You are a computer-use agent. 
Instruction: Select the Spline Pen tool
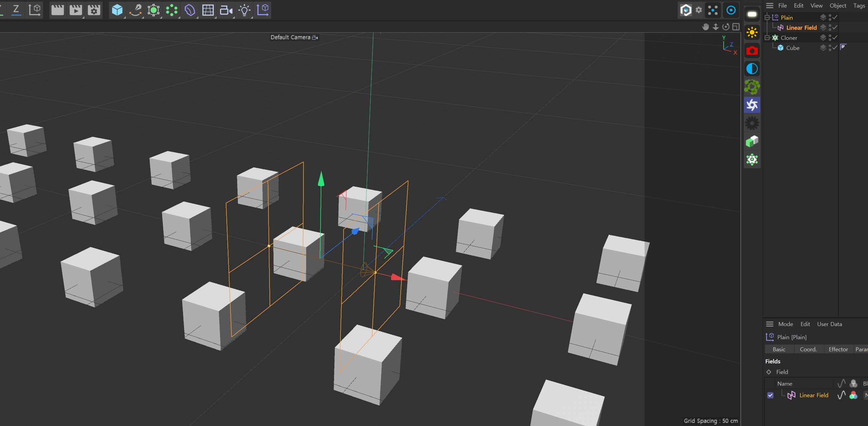(x=136, y=10)
